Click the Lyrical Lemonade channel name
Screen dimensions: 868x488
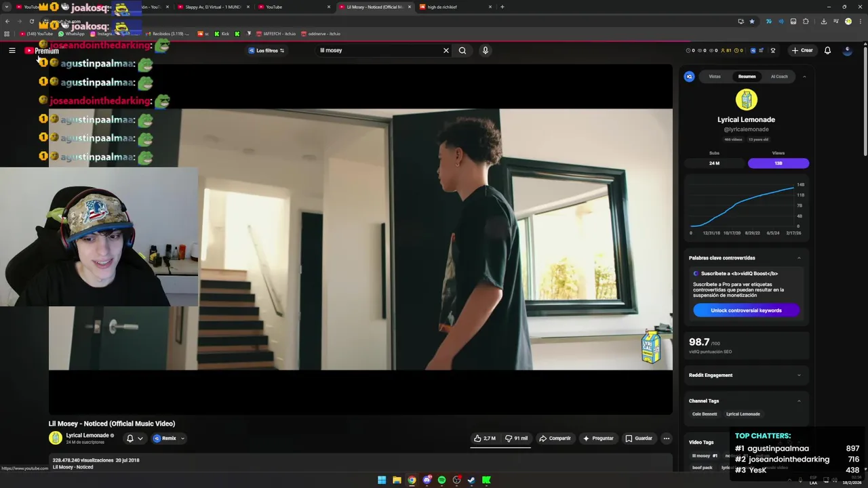pyautogui.click(x=746, y=119)
